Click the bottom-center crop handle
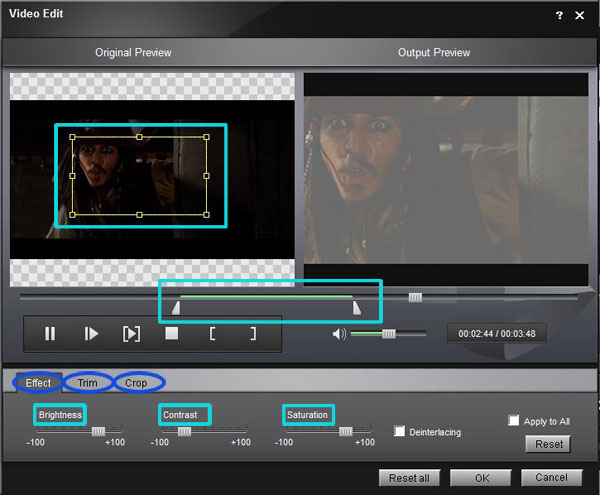Viewport: 600px width, 495px height. 139,215
